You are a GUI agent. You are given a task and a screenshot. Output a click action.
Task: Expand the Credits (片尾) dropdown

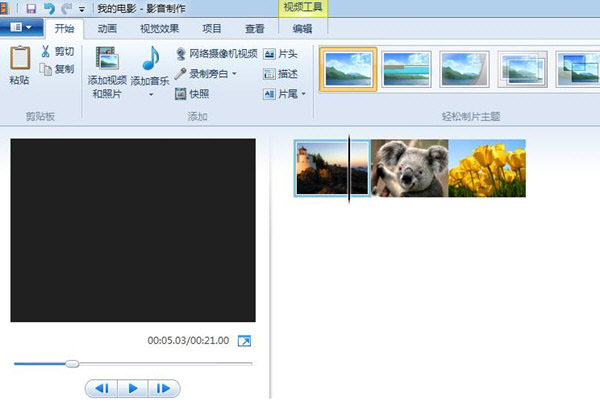click(x=300, y=94)
